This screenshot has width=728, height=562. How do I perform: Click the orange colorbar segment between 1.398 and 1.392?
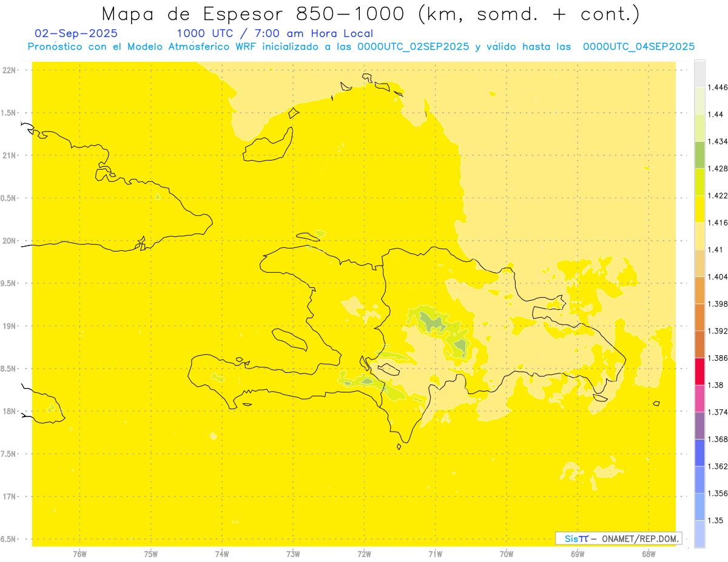[x=699, y=317]
